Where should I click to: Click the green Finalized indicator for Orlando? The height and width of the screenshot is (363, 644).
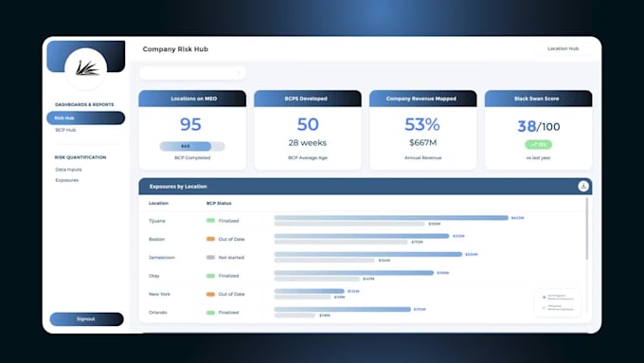[210, 313]
